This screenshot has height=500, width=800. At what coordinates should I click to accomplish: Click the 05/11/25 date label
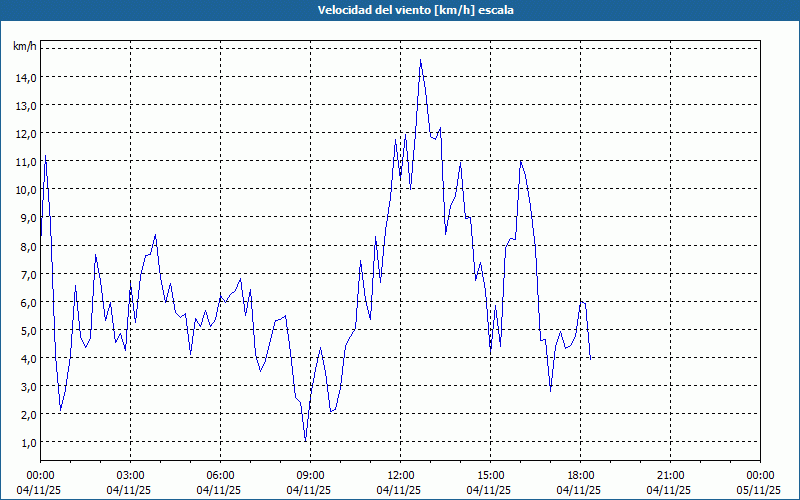759,490
